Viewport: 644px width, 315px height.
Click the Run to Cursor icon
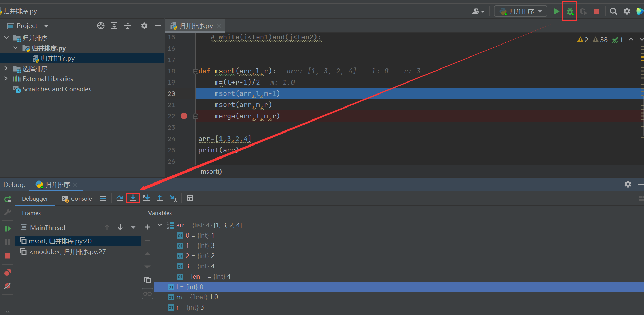[x=173, y=198]
